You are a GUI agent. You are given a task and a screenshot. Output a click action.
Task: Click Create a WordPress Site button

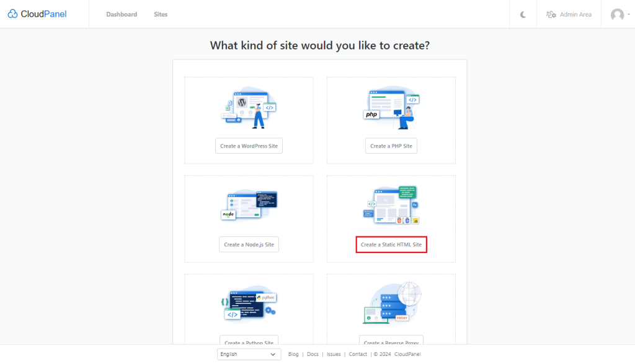(x=249, y=146)
